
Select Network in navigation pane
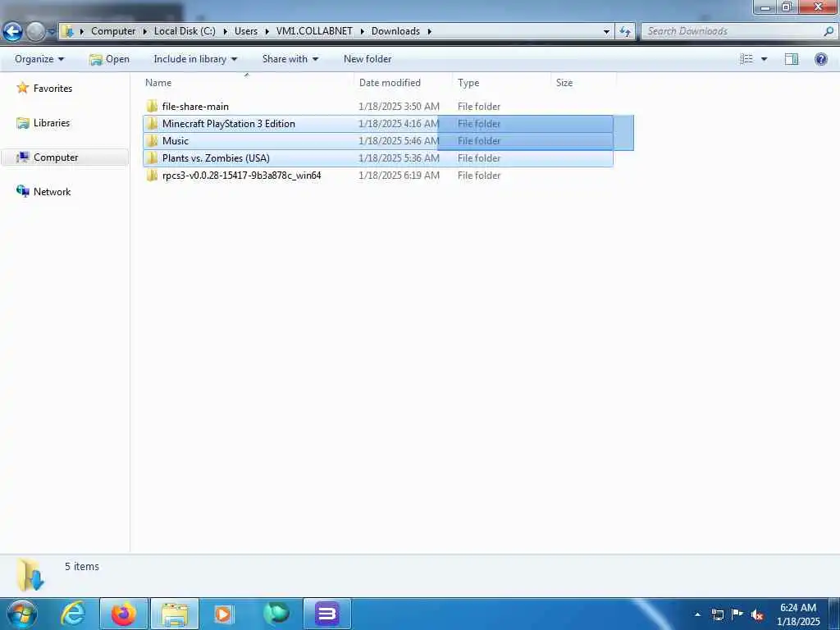point(52,192)
